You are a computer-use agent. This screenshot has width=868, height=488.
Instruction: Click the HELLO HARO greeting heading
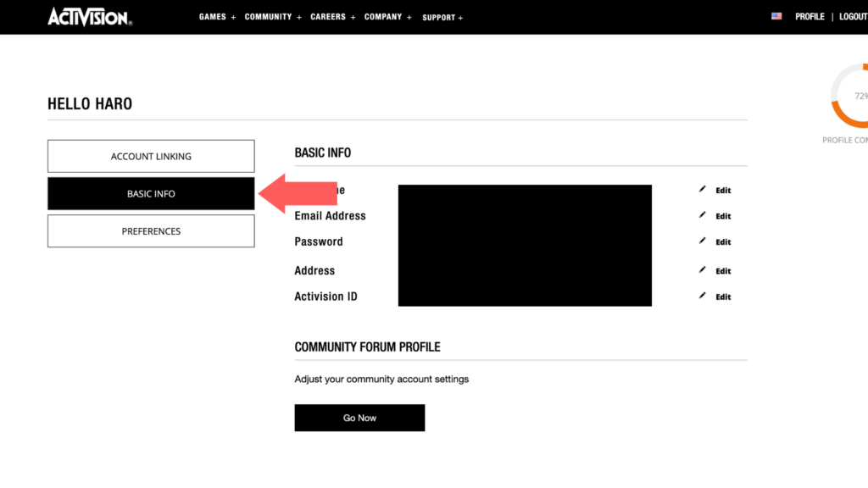click(x=90, y=103)
